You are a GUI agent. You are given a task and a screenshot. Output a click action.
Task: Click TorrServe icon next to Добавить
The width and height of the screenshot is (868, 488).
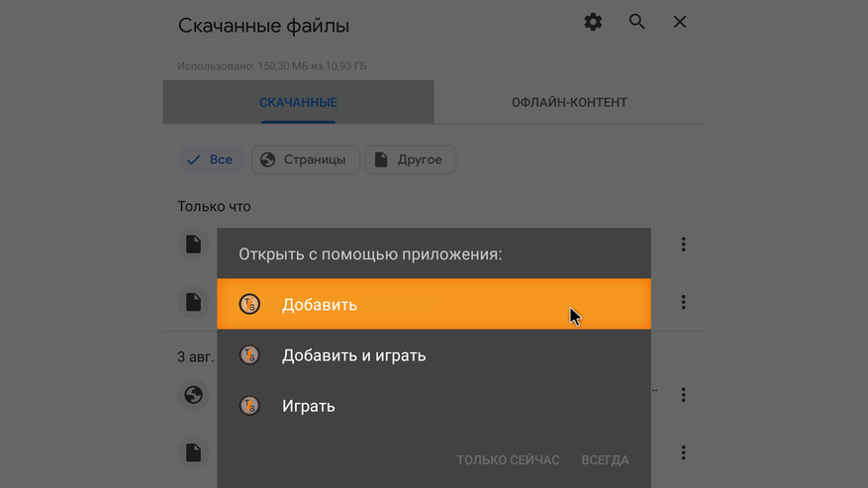(x=249, y=304)
